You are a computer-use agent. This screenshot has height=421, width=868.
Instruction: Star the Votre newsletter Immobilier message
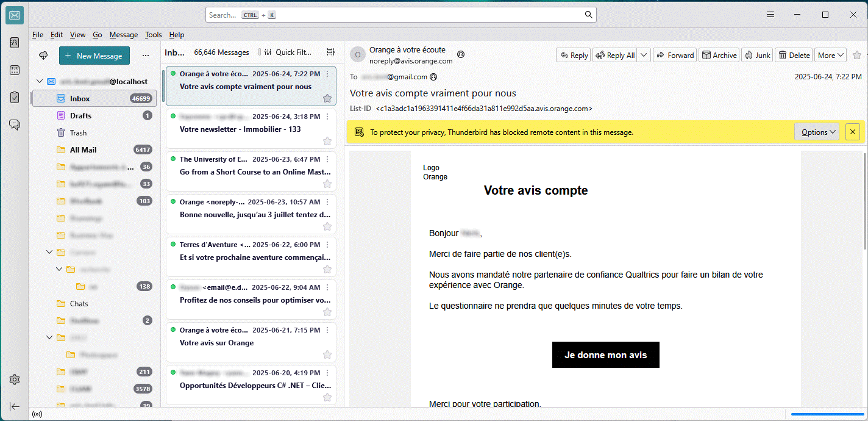click(x=327, y=141)
